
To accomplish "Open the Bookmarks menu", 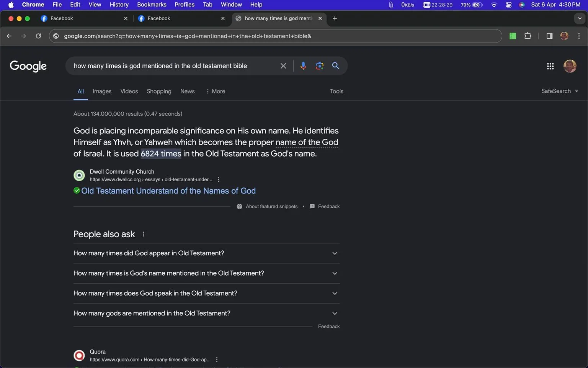I will coord(152,5).
